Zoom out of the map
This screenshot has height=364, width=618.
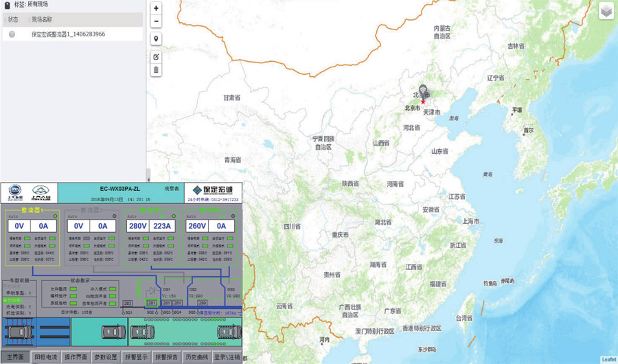[x=156, y=21]
